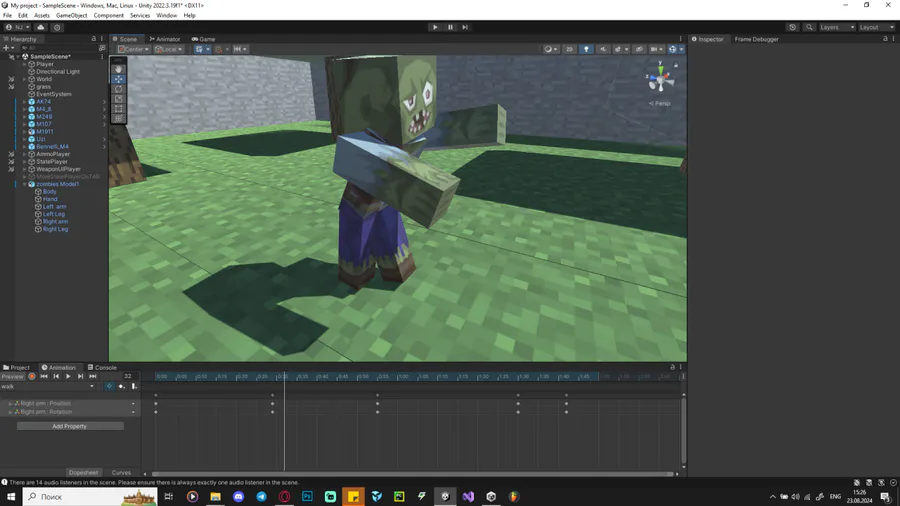Open the Component menu
Viewport: 900px width, 506px height.
pos(108,15)
